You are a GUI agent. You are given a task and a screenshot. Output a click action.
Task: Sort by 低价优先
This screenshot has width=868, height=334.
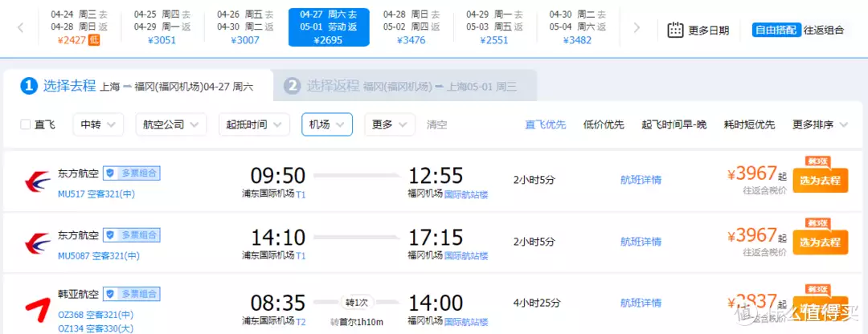604,124
